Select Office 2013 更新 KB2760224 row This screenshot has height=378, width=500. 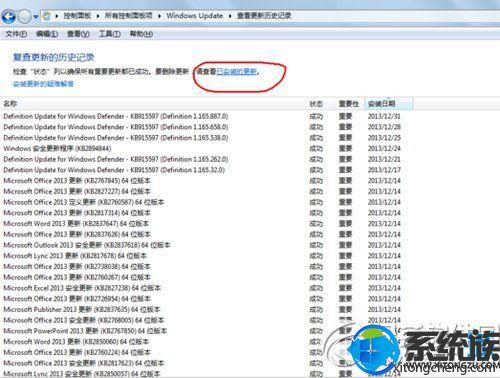tap(77, 352)
